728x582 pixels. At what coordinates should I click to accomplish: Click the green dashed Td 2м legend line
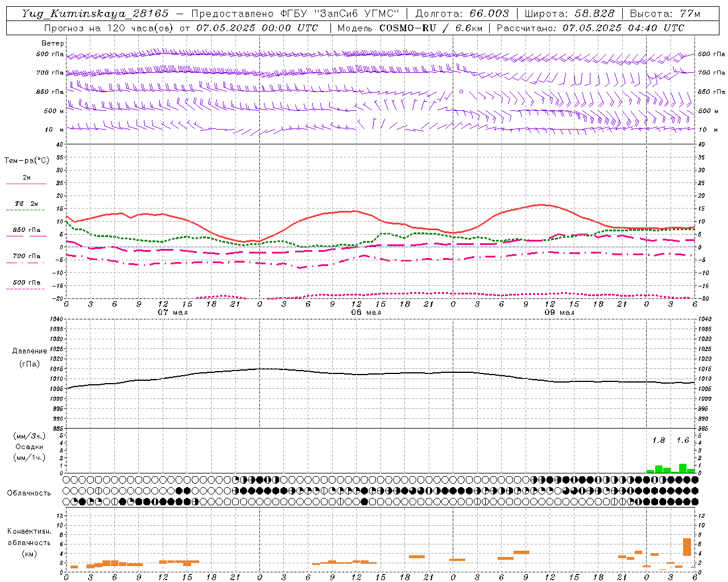(26, 210)
